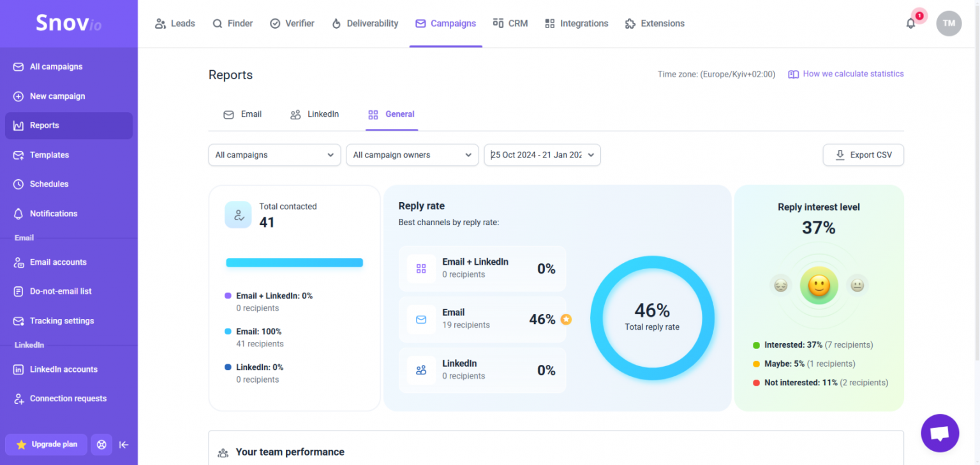980x465 pixels.
Task: Open the live chat bubble
Action: 940,433
